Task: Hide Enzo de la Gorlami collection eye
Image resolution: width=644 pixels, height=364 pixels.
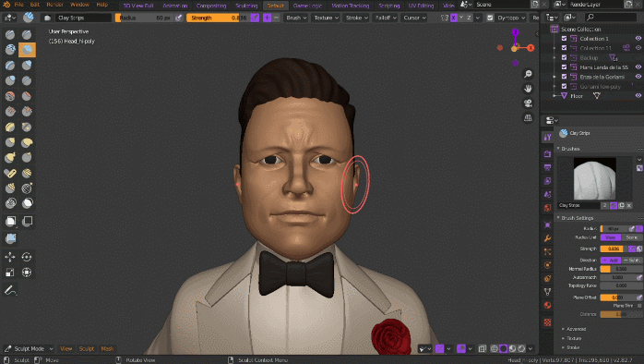Action: 638,77
